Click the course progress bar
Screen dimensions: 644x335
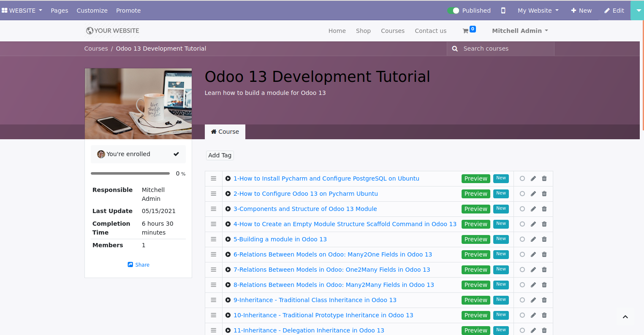point(130,173)
